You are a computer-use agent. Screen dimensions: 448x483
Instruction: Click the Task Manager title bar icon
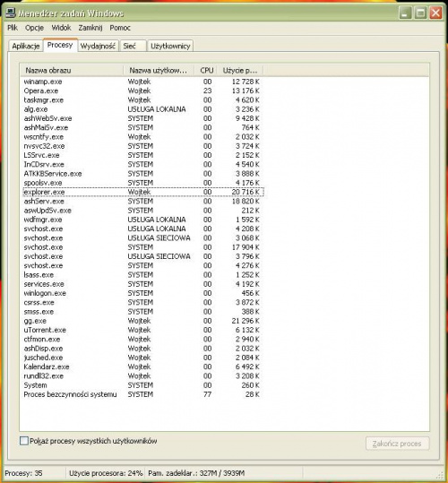(11, 13)
